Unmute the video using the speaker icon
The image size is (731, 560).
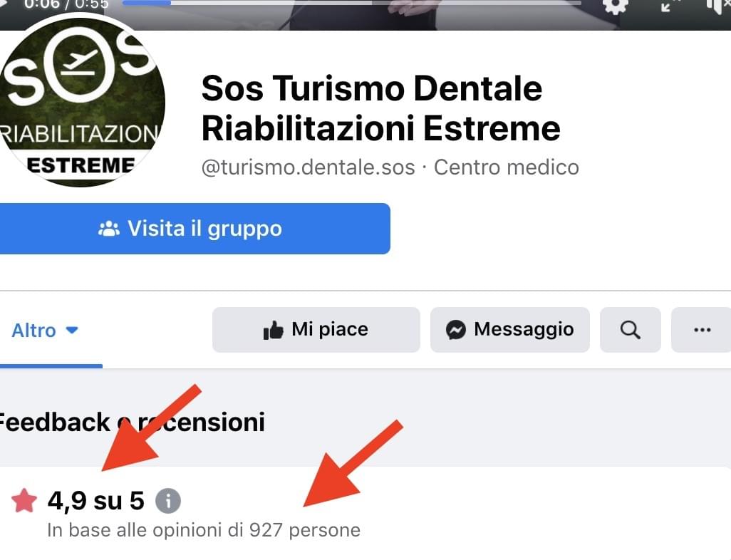718,6
